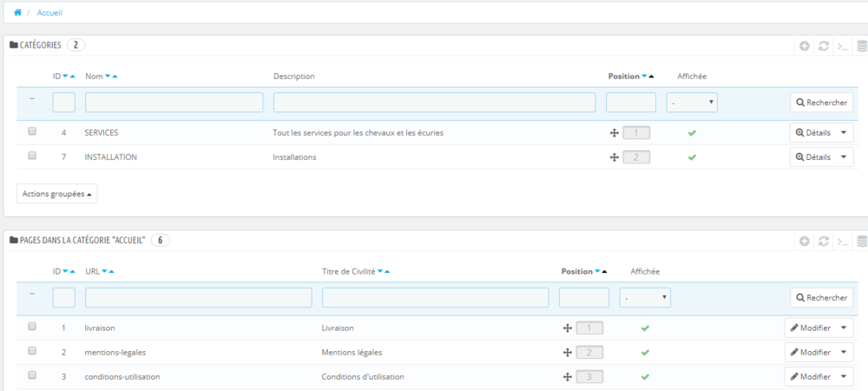868x391 pixels.
Task: Sort pages by Titre de Civilité descending
Action: tap(380, 271)
